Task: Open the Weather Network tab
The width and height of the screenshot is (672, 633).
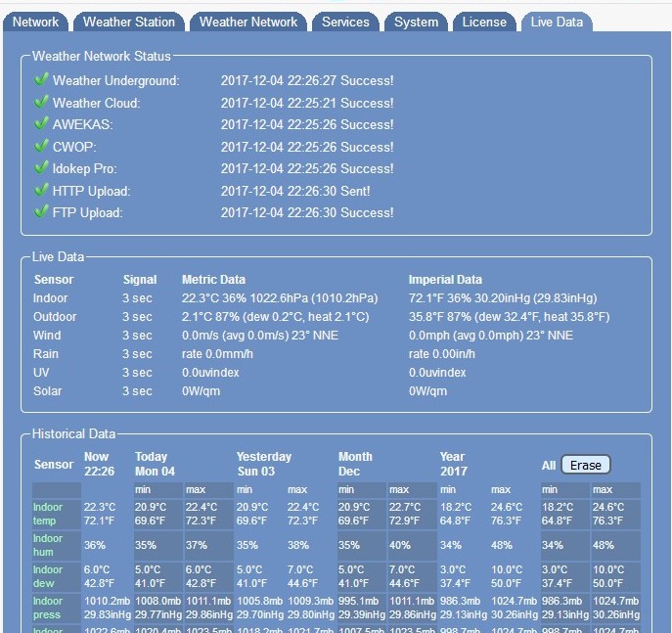Action: pyautogui.click(x=248, y=22)
